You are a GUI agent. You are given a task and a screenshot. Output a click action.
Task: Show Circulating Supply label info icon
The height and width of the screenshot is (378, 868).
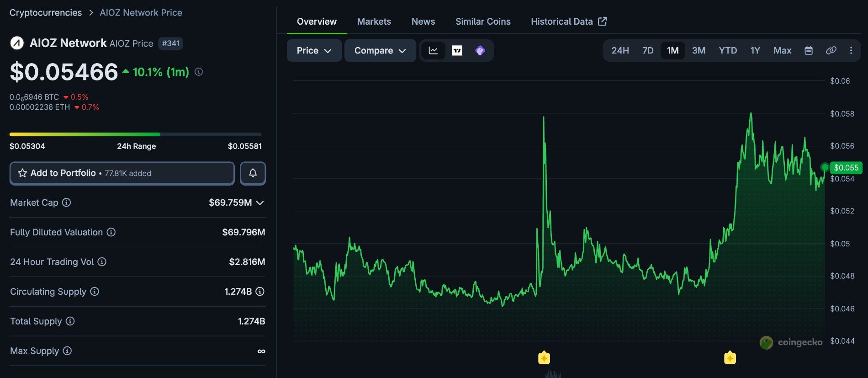[x=95, y=292]
